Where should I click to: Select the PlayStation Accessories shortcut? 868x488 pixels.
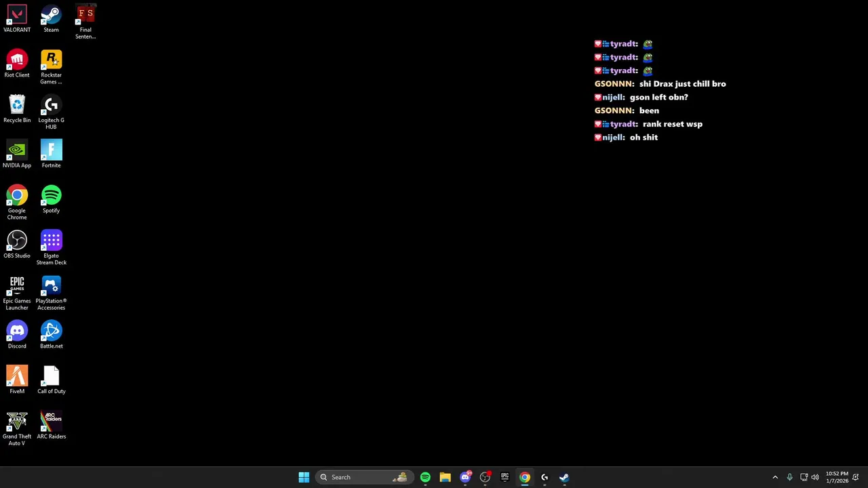click(51, 293)
